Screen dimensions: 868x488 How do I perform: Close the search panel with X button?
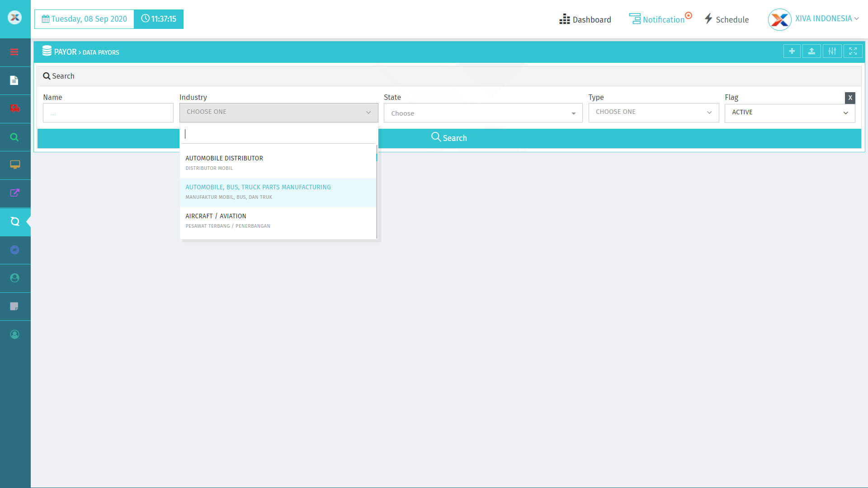tap(850, 98)
